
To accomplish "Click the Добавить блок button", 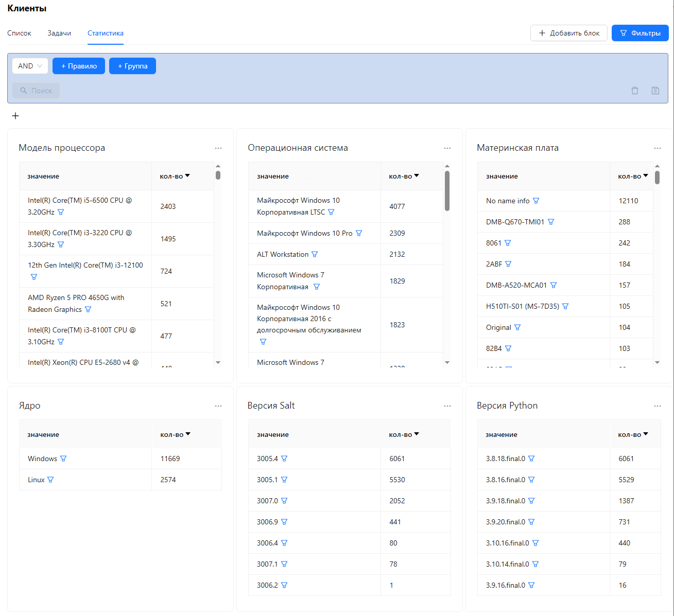I will [x=569, y=33].
